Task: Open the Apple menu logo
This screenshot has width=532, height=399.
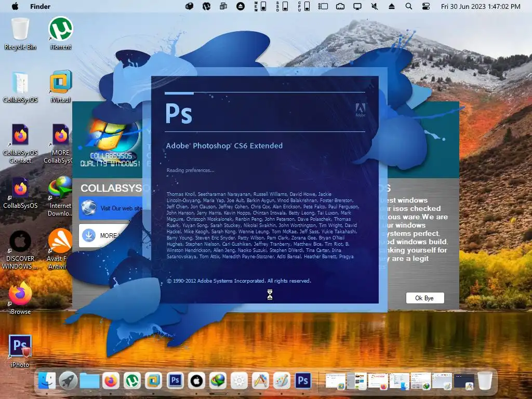Action: pos(15,6)
